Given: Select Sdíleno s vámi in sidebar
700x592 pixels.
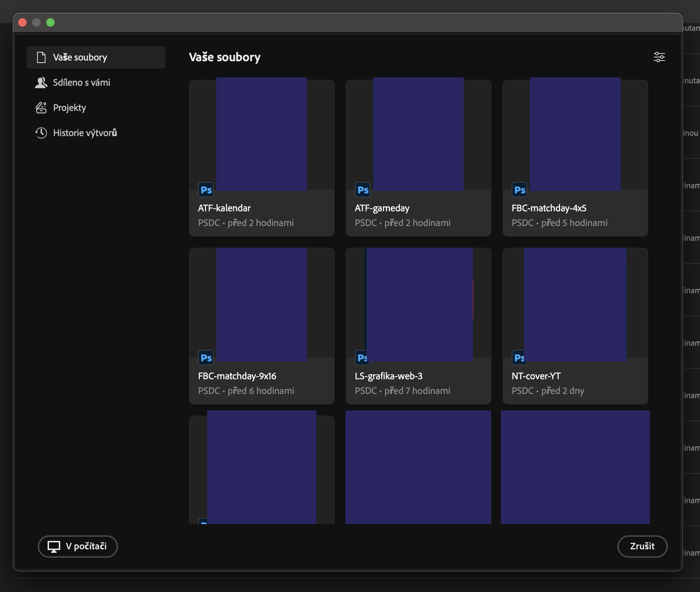Looking at the screenshot, I should pyautogui.click(x=81, y=83).
